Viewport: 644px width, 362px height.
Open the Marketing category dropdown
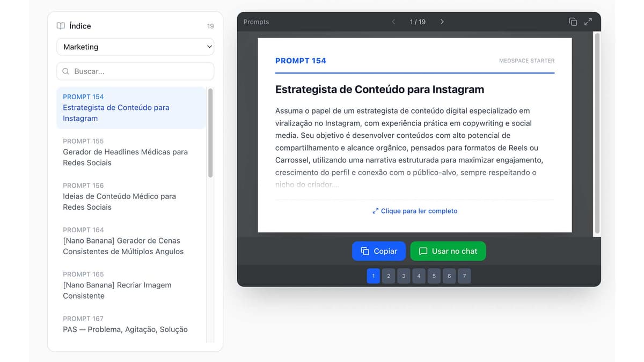pyautogui.click(x=135, y=47)
